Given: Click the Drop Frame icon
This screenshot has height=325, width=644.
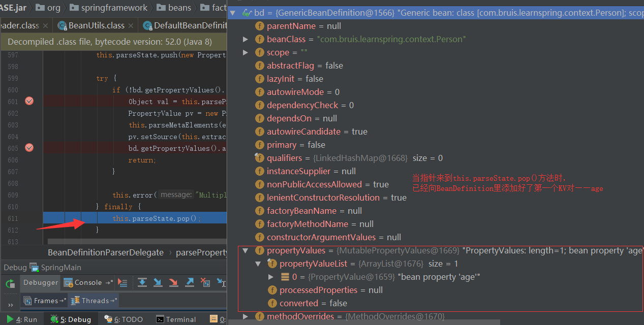Looking at the screenshot, I should click(205, 282).
